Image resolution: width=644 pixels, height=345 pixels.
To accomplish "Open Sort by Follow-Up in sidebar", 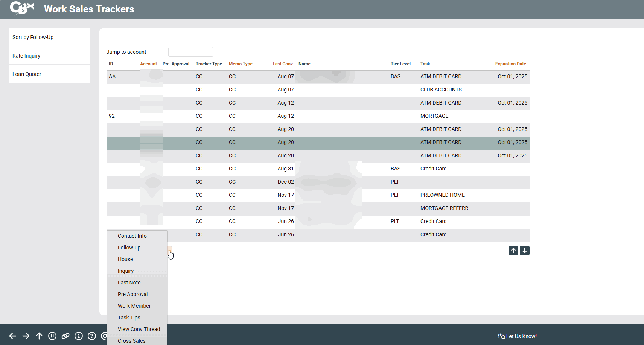I will click(33, 37).
